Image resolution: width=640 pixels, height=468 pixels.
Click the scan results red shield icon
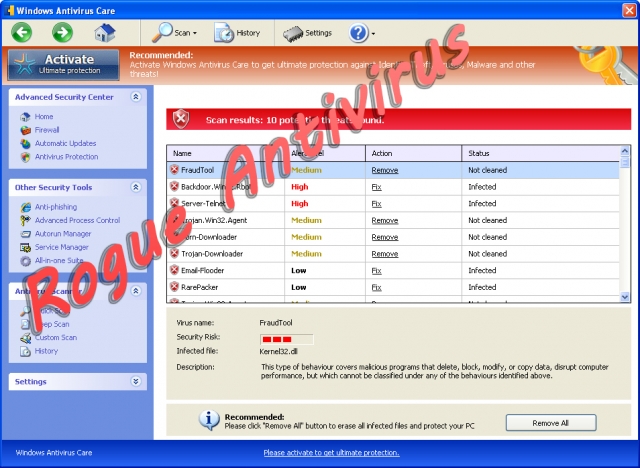coord(181,119)
